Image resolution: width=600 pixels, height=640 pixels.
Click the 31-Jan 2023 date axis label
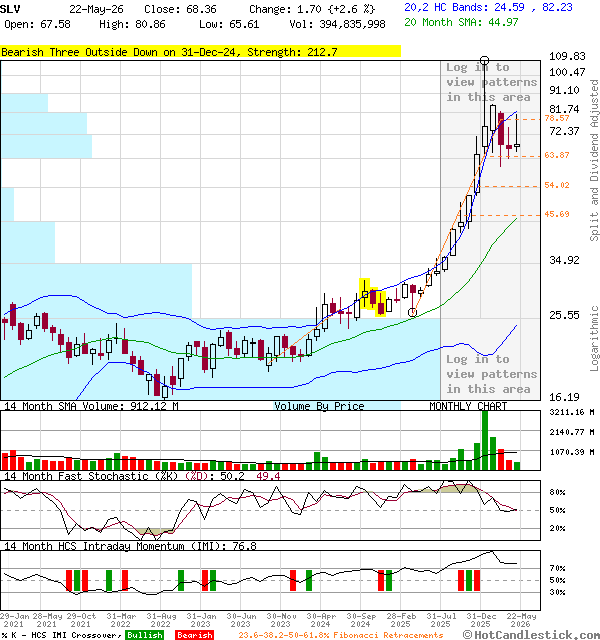pos(201,620)
